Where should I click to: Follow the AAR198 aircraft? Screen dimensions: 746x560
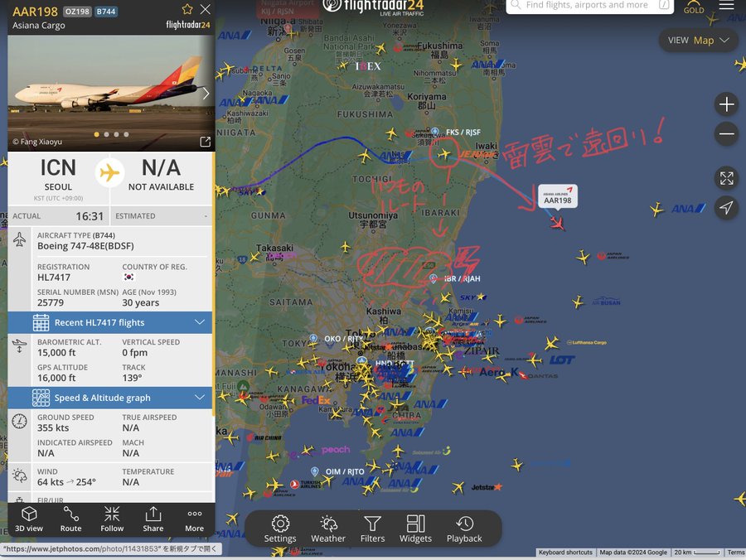click(x=112, y=519)
